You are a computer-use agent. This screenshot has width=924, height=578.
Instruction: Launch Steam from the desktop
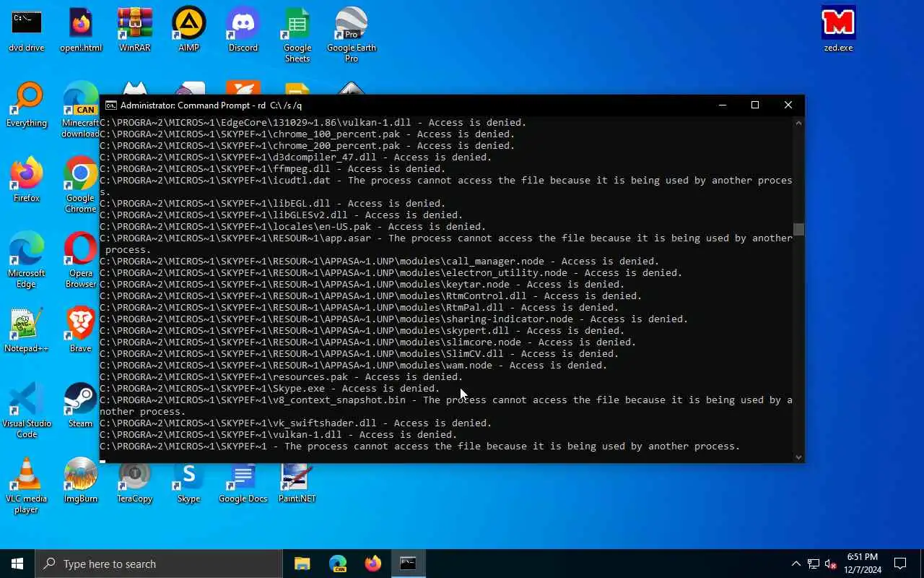pos(81,406)
